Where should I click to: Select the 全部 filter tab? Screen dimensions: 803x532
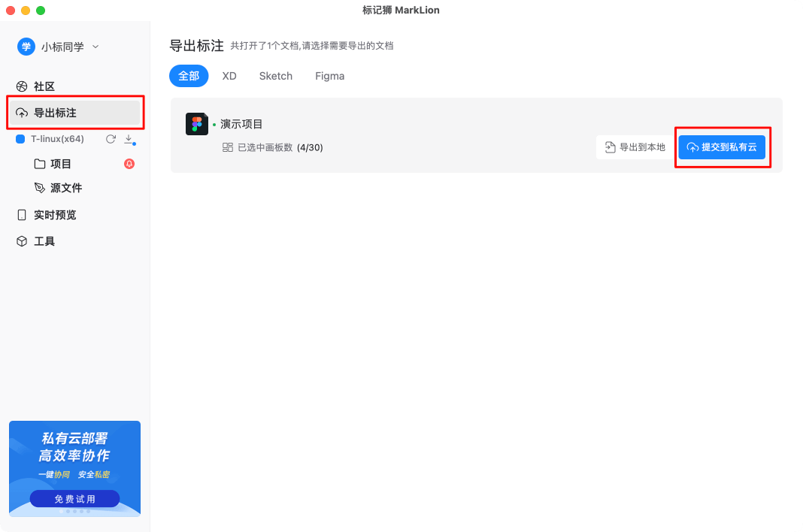tap(189, 76)
